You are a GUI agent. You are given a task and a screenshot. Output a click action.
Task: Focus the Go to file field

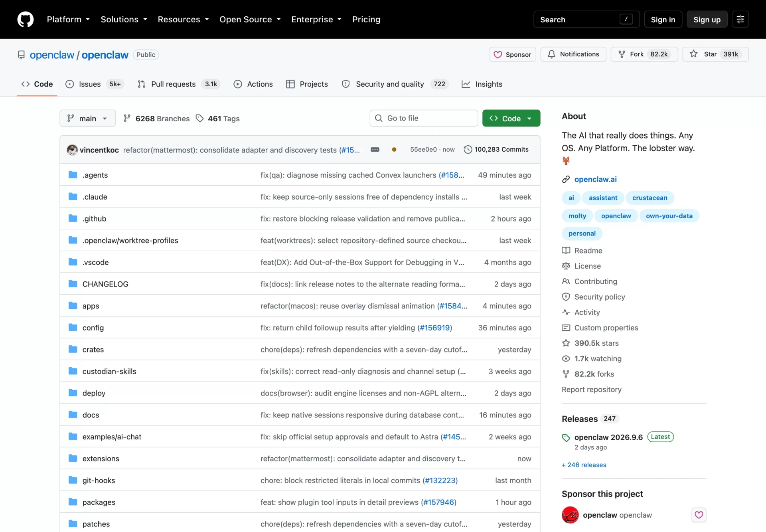(424, 118)
